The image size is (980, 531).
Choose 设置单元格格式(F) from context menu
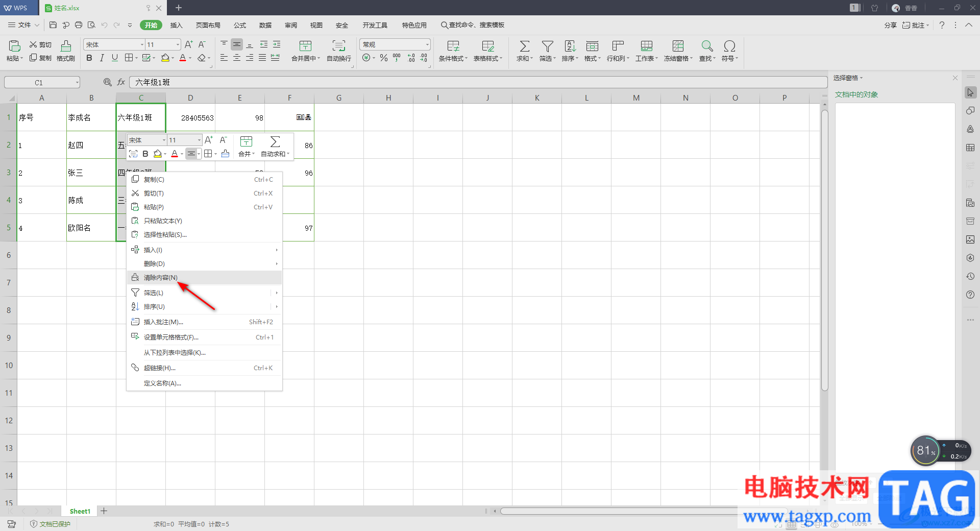[204, 337]
